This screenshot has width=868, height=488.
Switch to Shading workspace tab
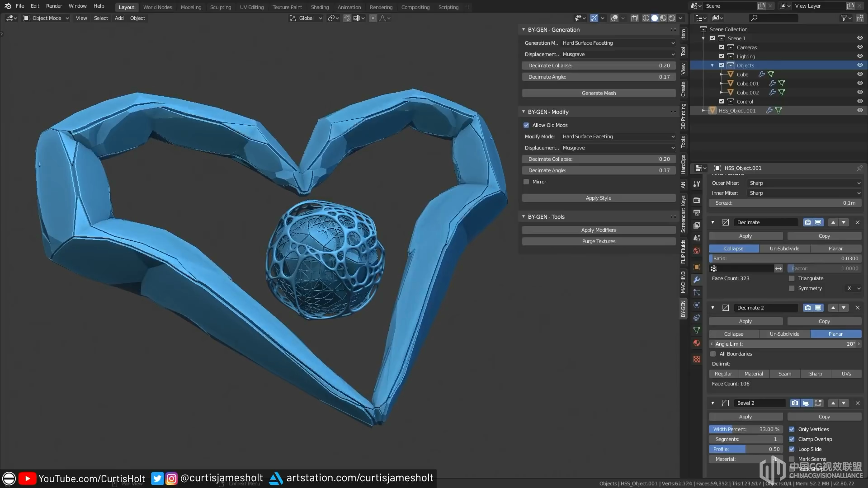[320, 7]
